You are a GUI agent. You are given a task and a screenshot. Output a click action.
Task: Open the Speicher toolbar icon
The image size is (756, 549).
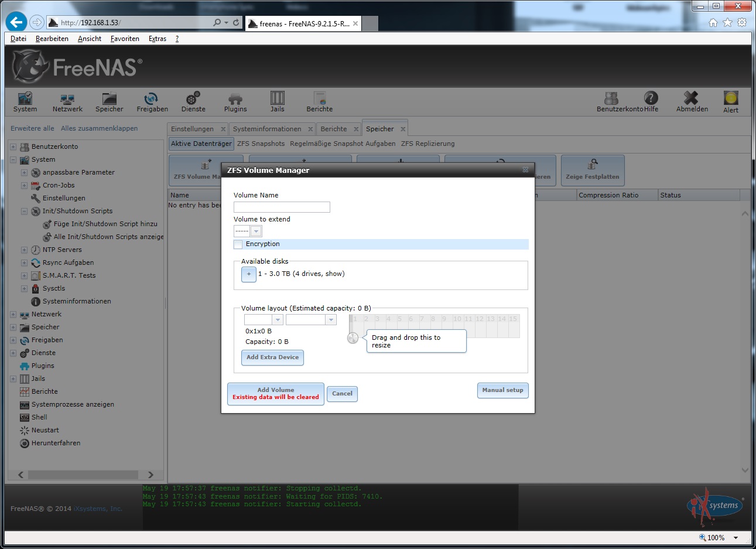coord(110,102)
